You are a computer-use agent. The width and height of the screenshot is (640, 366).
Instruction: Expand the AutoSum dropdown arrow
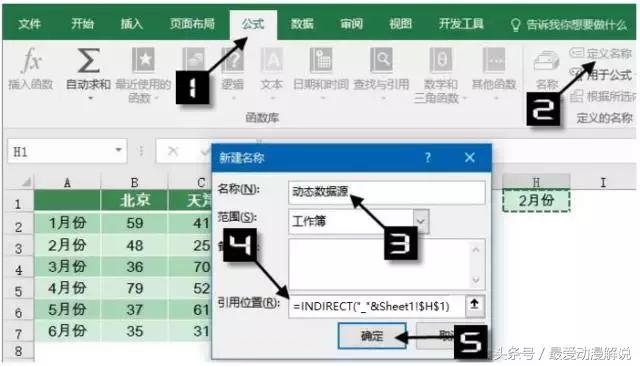click(x=90, y=98)
